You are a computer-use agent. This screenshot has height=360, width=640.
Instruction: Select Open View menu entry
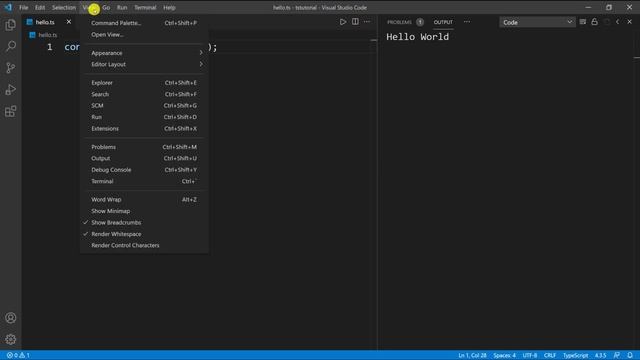[x=144, y=35]
